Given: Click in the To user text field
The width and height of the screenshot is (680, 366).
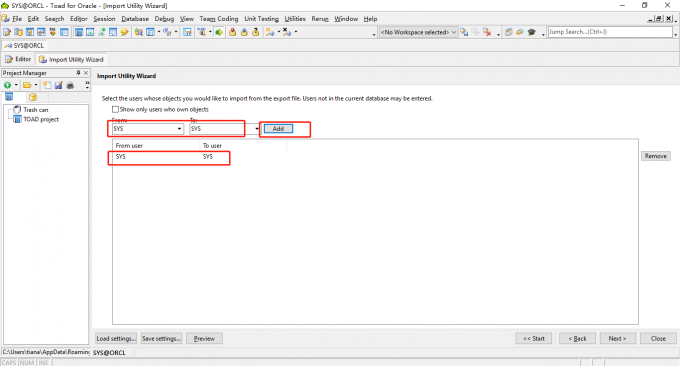Looking at the screenshot, I should tap(221, 129).
